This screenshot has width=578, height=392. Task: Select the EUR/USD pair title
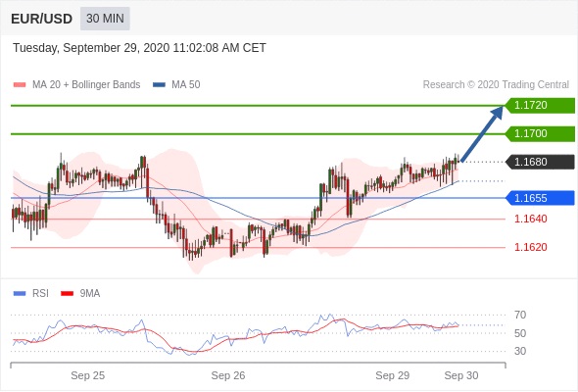coord(42,19)
